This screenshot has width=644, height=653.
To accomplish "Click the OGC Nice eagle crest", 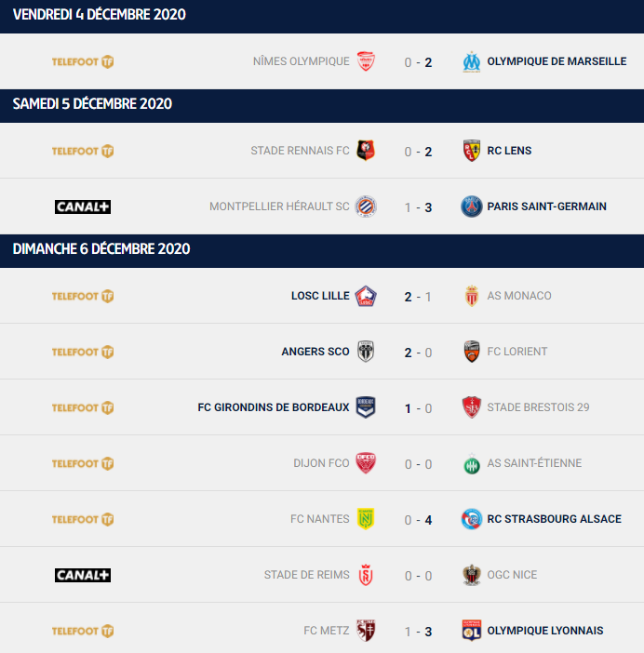I will point(472,575).
